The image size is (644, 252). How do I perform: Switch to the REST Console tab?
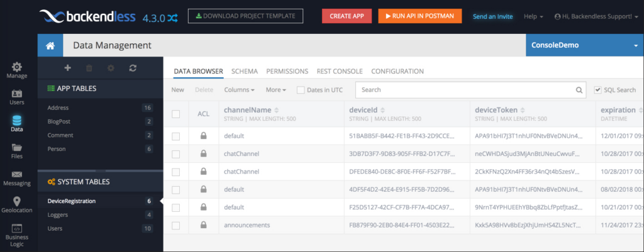pos(340,71)
